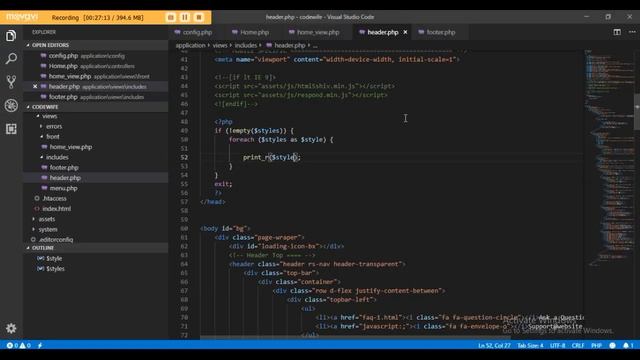
Task: Open menu.php in file tree
Action: pyautogui.click(x=95, y=188)
